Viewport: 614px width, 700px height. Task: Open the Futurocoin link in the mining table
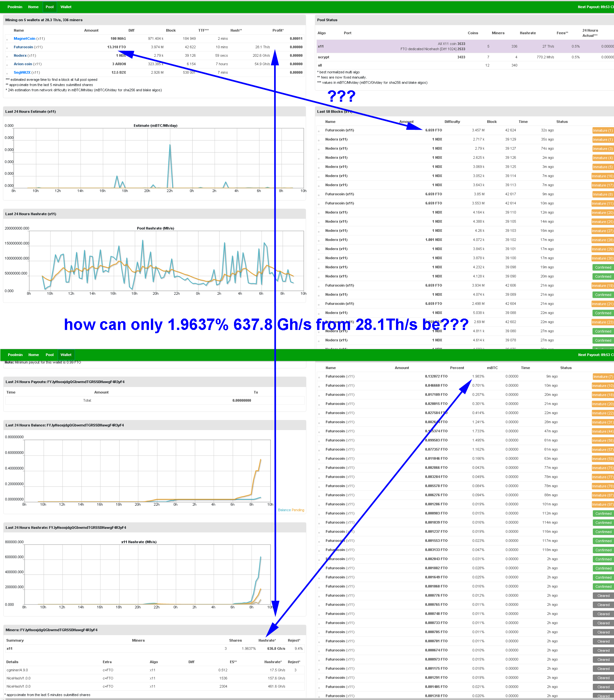23,47
